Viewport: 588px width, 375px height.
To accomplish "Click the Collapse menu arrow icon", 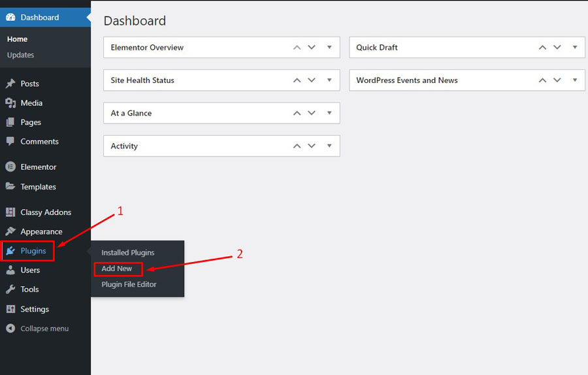I will (x=10, y=329).
